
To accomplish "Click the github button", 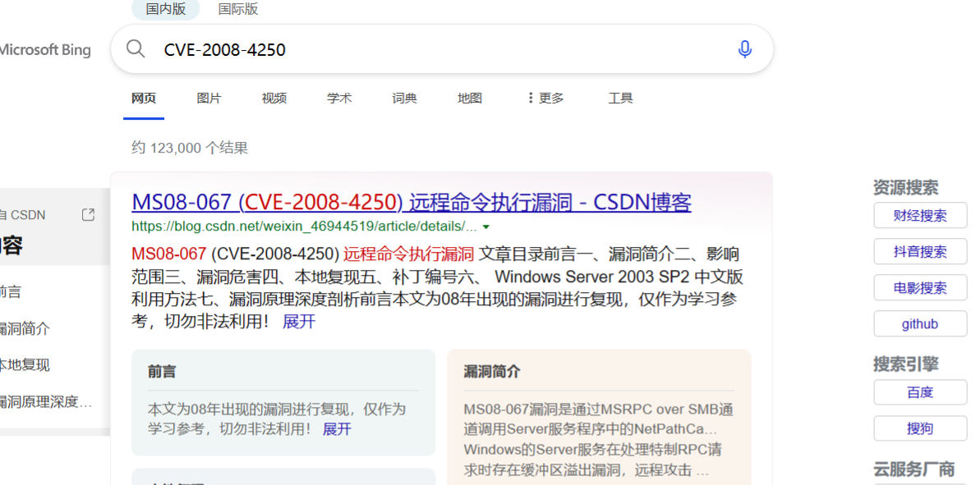I will (920, 324).
